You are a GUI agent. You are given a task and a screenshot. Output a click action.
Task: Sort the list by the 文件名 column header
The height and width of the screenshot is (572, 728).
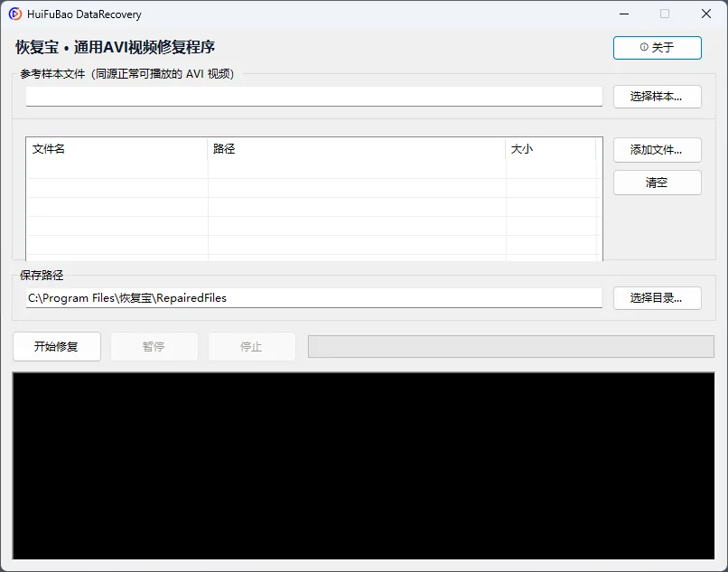coord(117,149)
